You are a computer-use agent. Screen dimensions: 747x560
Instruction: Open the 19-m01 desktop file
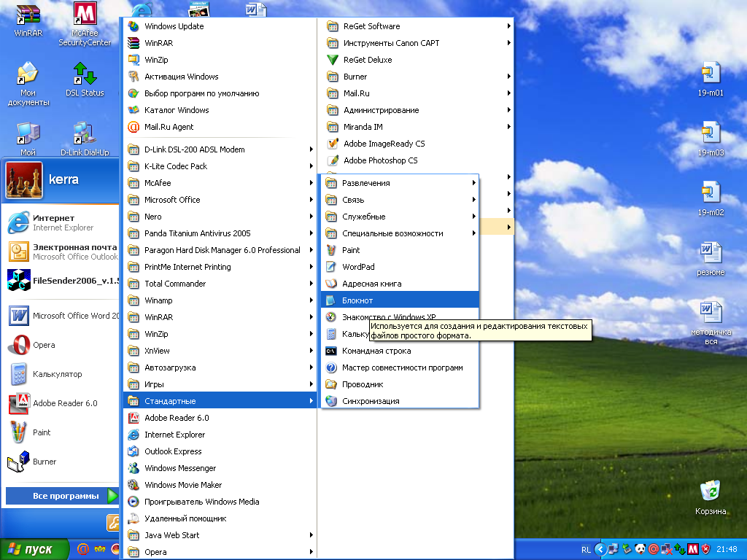711,79
